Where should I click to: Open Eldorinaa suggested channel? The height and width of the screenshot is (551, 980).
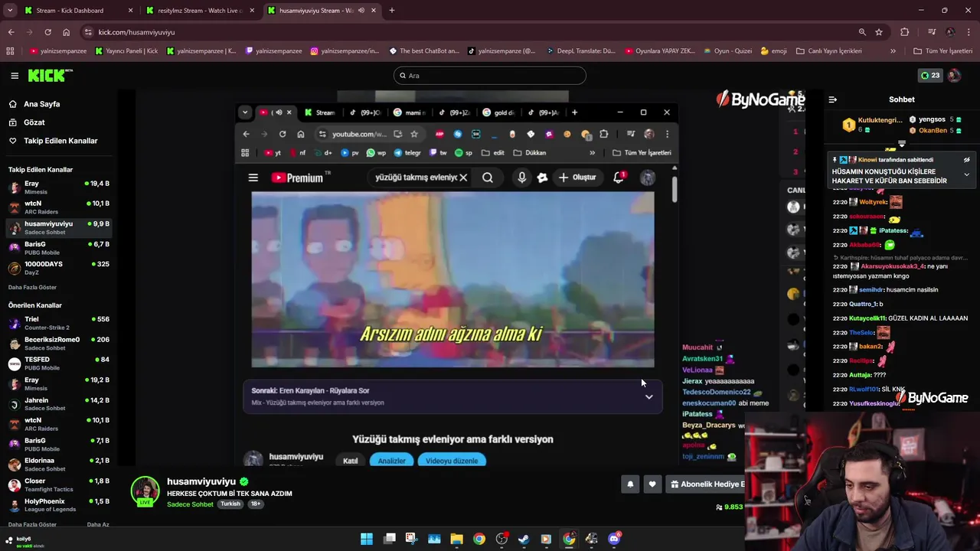(58, 465)
